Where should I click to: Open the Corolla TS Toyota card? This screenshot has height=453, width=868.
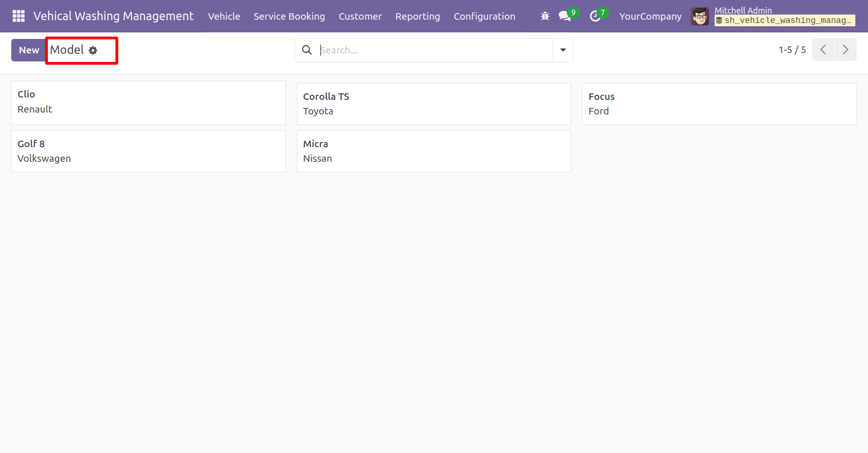point(434,104)
